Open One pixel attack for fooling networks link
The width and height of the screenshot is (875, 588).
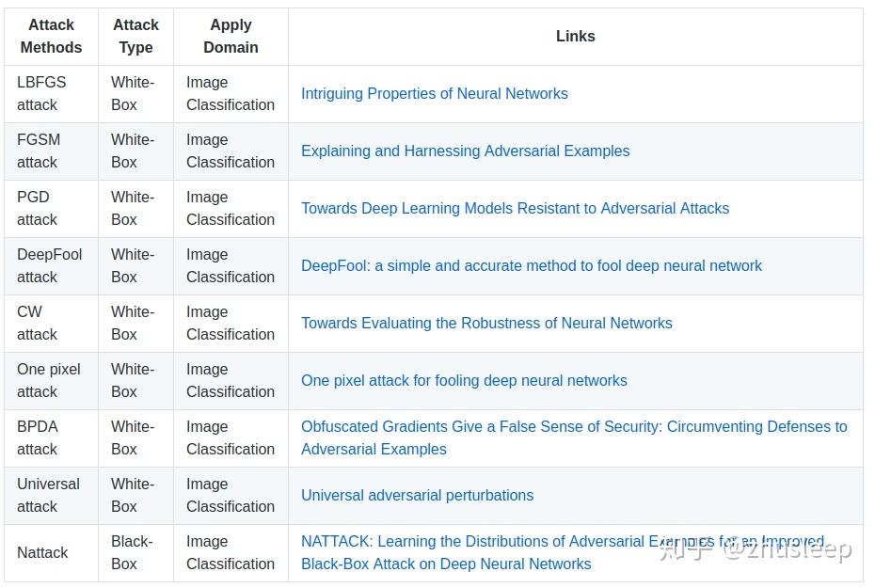coord(464,381)
